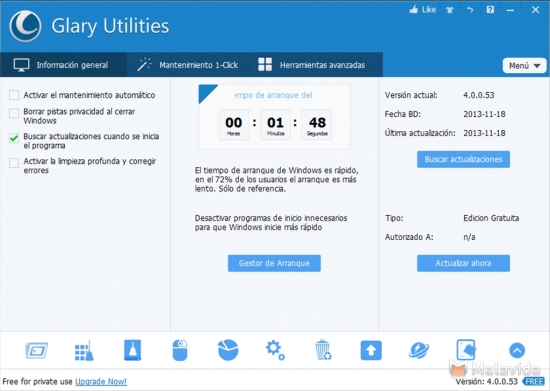Click the boot time seconds box showing 48

coord(317,125)
